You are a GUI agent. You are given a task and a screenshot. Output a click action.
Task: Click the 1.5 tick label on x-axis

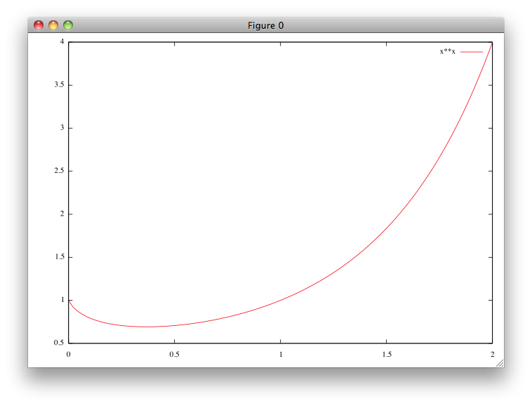tap(386, 353)
